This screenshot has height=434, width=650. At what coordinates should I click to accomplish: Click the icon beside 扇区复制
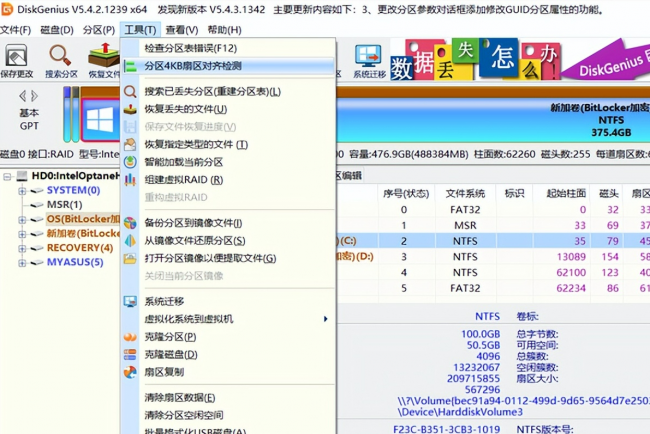point(130,372)
